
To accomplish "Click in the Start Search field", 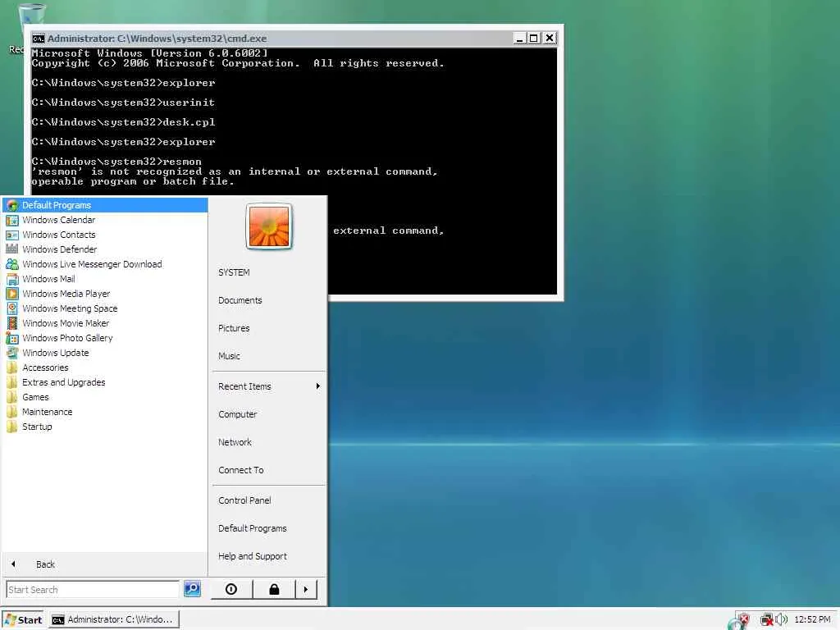I will pos(93,589).
